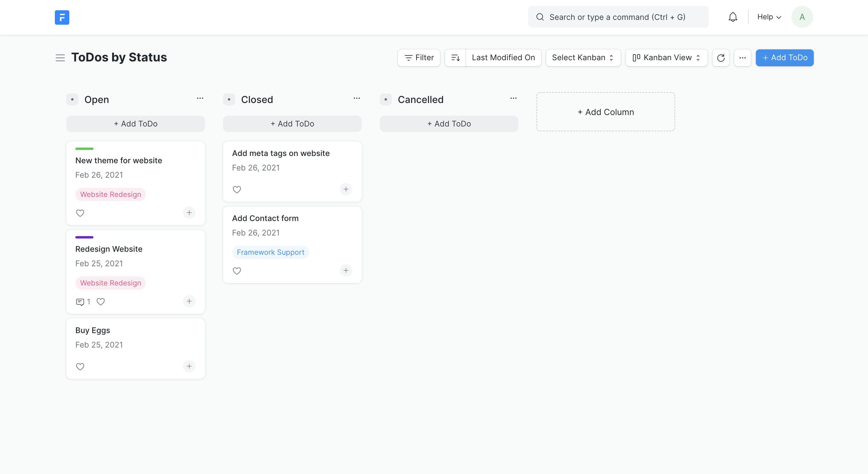Open the toolbar ellipsis menu

click(x=743, y=58)
